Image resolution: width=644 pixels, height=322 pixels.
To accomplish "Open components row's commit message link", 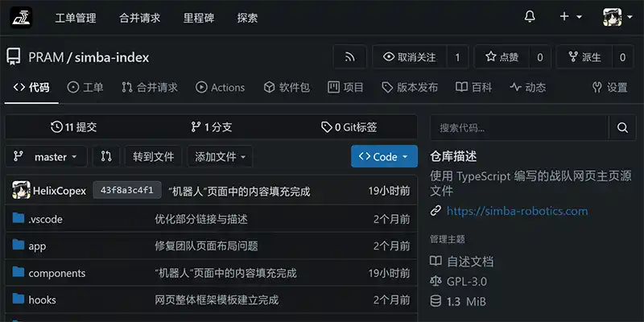I will tap(225, 273).
